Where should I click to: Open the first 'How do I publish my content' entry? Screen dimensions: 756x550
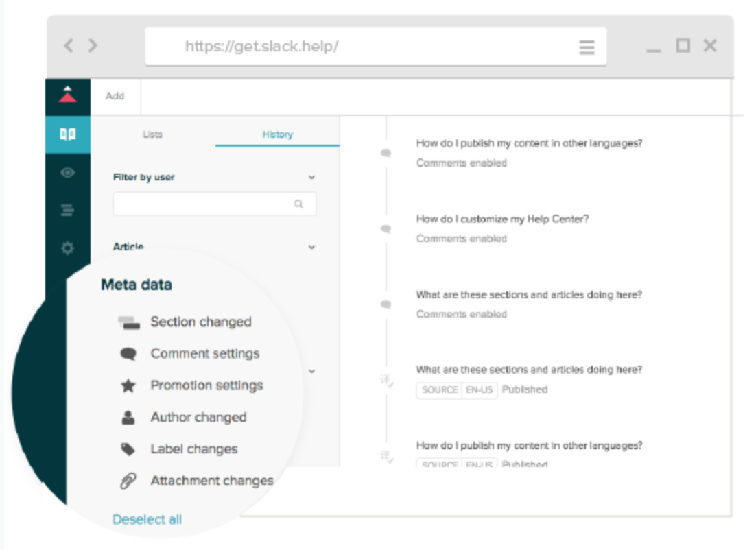(x=529, y=143)
